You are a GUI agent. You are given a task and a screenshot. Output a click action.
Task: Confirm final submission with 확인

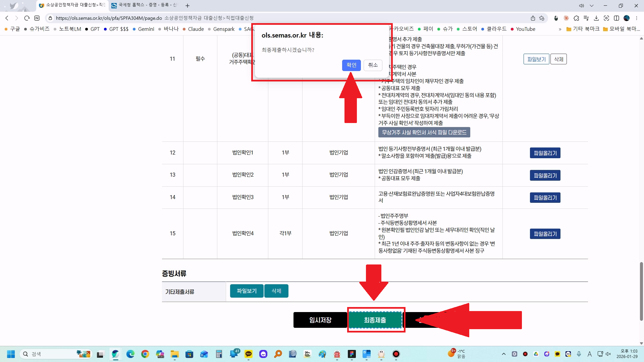pyautogui.click(x=351, y=65)
